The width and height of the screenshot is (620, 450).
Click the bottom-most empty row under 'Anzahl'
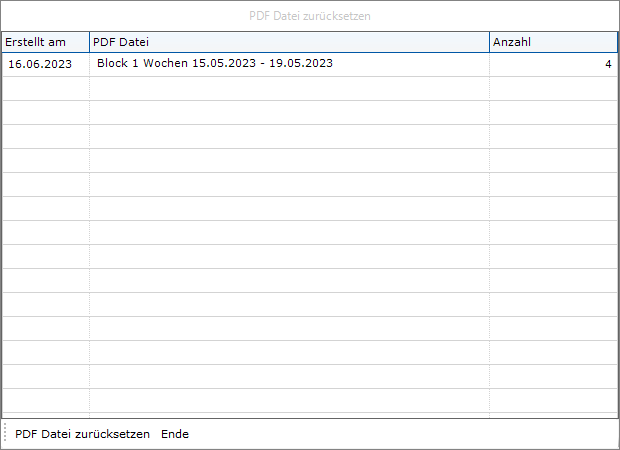point(553,401)
